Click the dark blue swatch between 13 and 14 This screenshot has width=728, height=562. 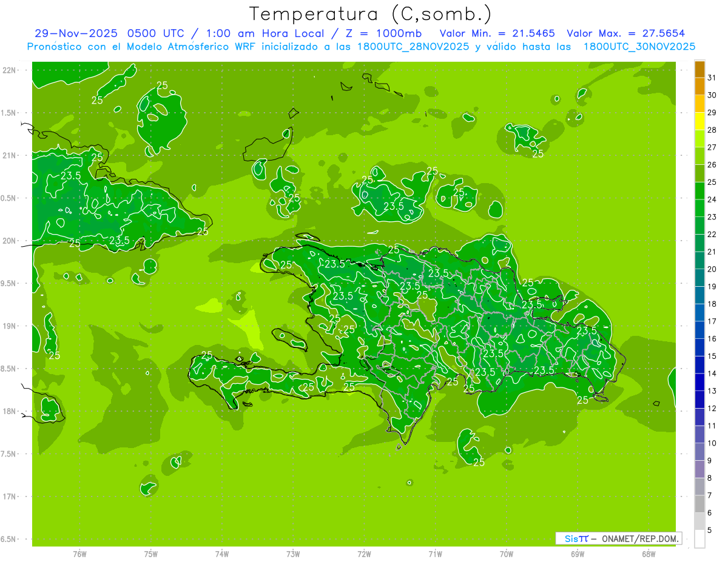pos(699,382)
